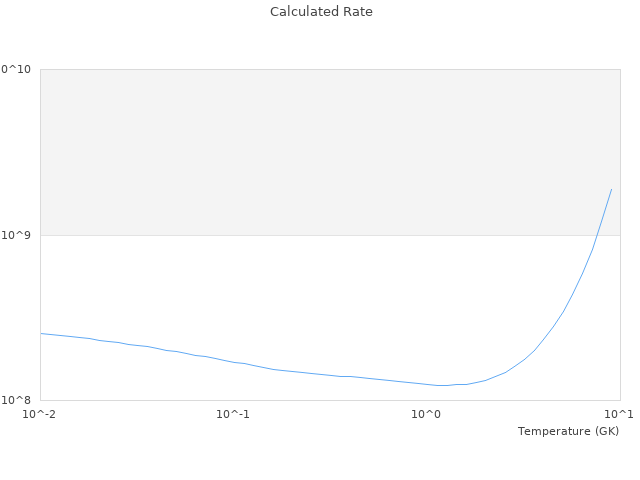Click the "Temperature (GK)" x-axis title
Screen dimensions: 640x480
pos(568,431)
